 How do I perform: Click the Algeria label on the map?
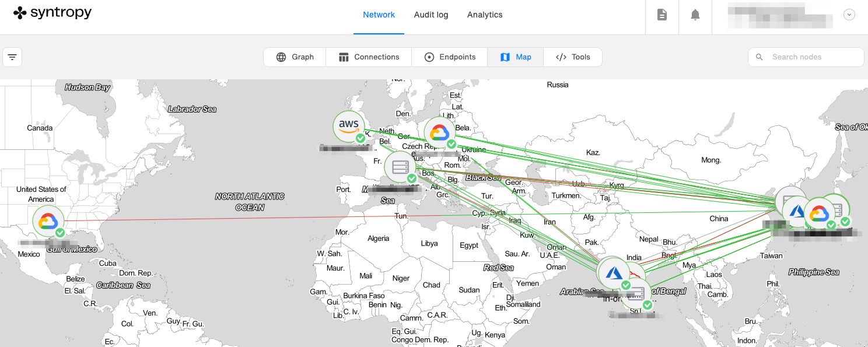(x=378, y=239)
